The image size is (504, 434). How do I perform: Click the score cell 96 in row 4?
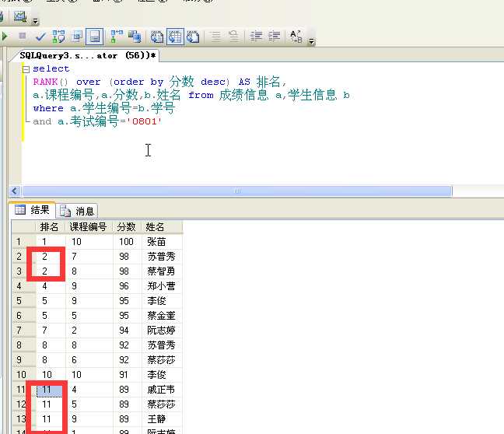[128, 285]
